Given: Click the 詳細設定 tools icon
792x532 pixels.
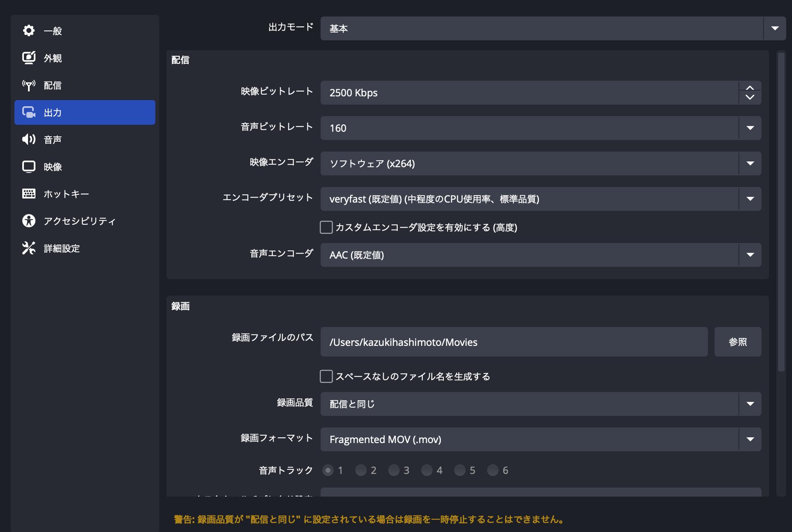Looking at the screenshot, I should (x=28, y=248).
